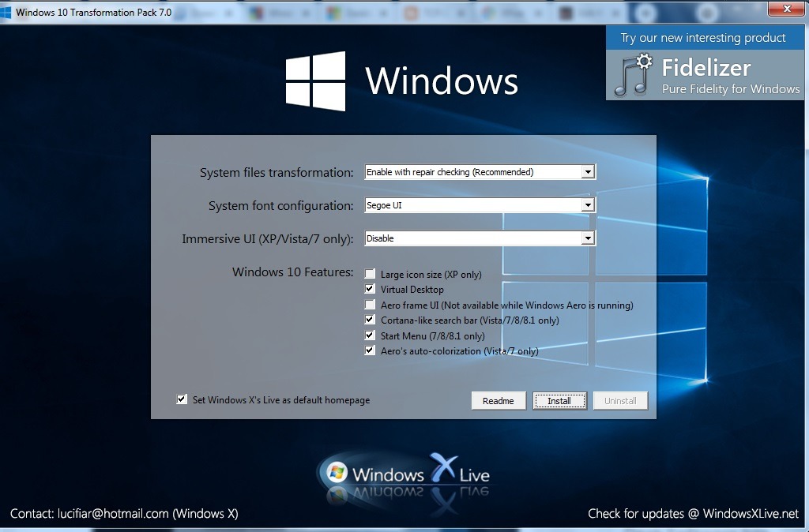Viewport: 809px width, 532px height.
Task: Enable Aero frame UI
Action: coord(370,304)
